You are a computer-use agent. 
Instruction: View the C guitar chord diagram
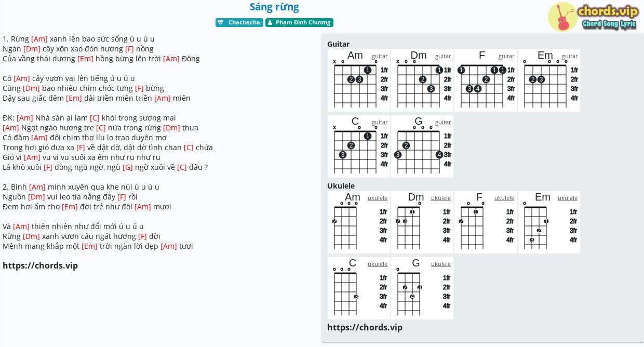click(359, 146)
